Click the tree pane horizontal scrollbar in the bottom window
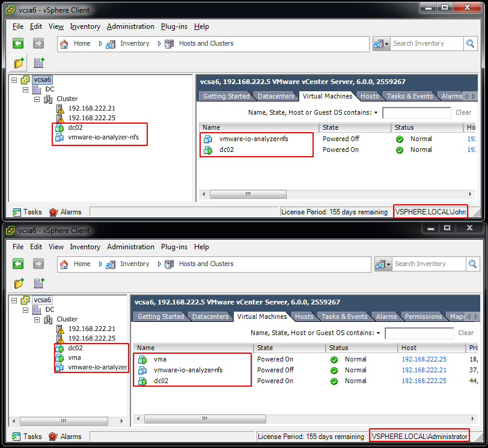Screen dimensions: 488x448 (64, 421)
